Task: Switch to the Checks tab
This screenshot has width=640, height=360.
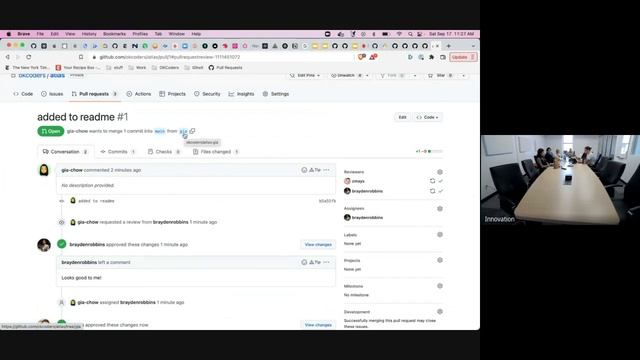Action: (164, 151)
